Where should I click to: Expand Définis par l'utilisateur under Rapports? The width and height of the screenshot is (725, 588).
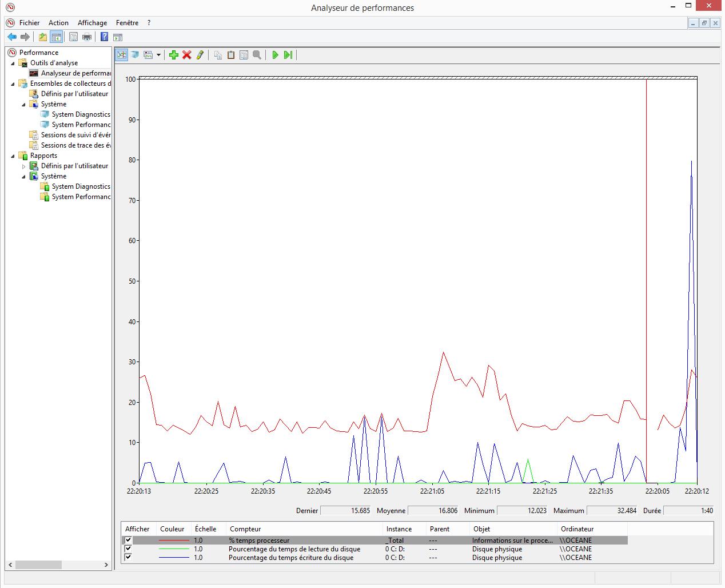tap(24, 166)
